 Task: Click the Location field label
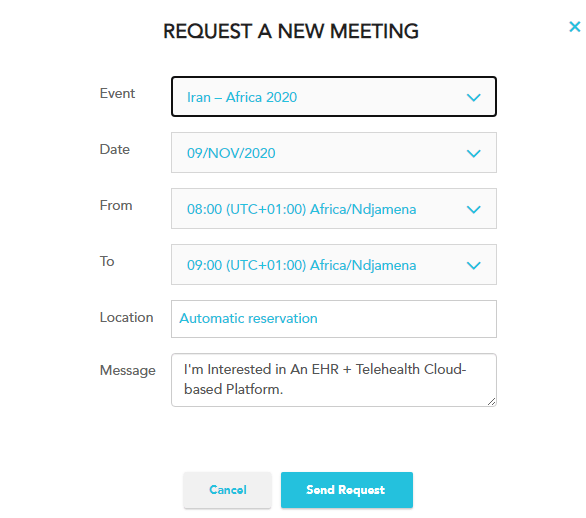coord(126,317)
